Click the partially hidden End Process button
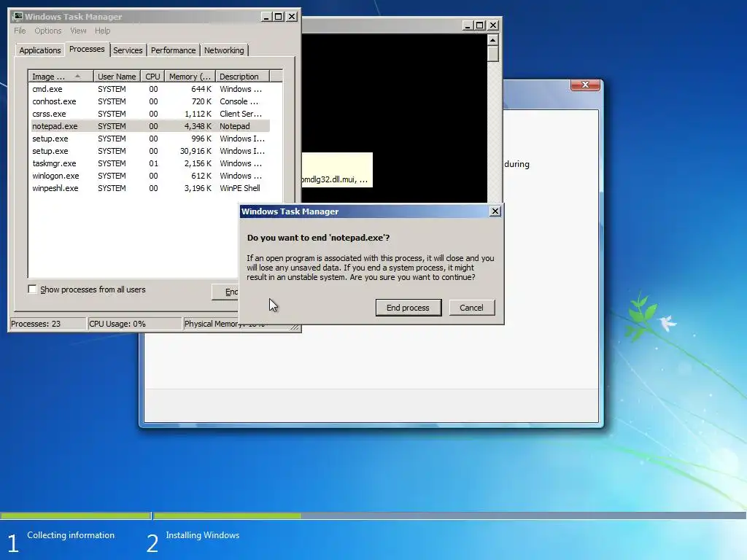Image resolution: width=747 pixels, height=560 pixels. pyautogui.click(x=225, y=292)
